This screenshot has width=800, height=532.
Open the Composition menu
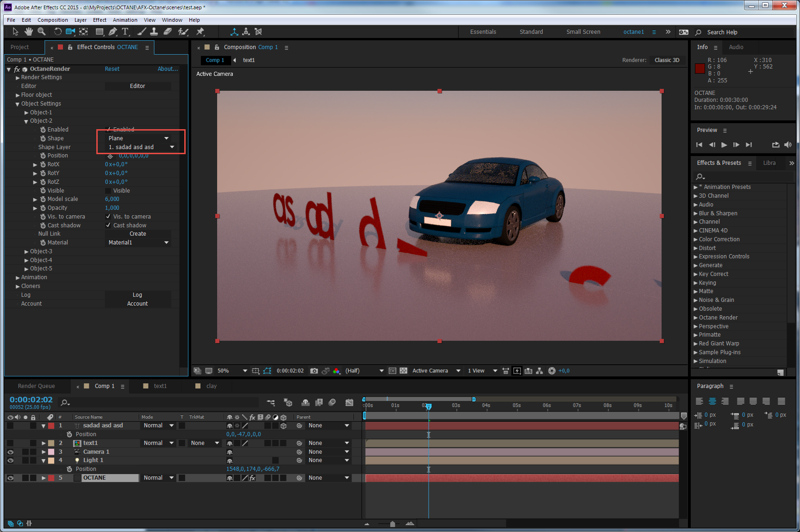[x=53, y=20]
